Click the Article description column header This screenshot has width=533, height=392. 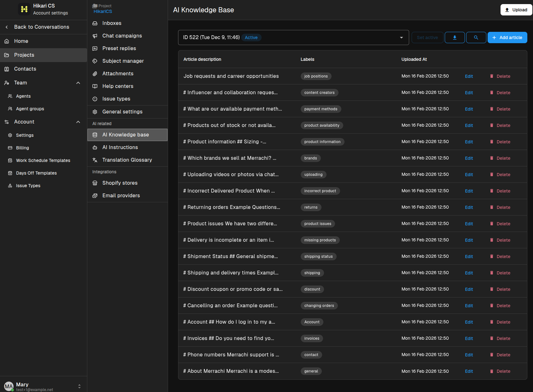(x=202, y=59)
